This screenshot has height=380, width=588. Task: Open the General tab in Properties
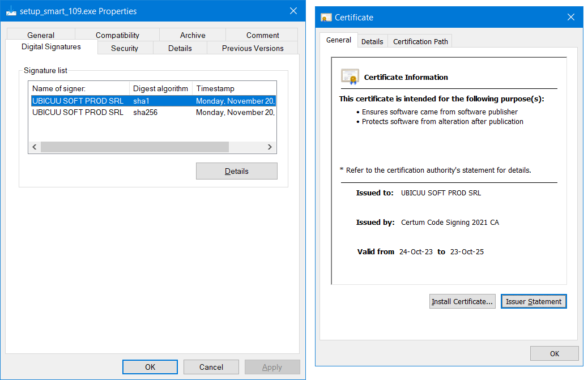[41, 35]
